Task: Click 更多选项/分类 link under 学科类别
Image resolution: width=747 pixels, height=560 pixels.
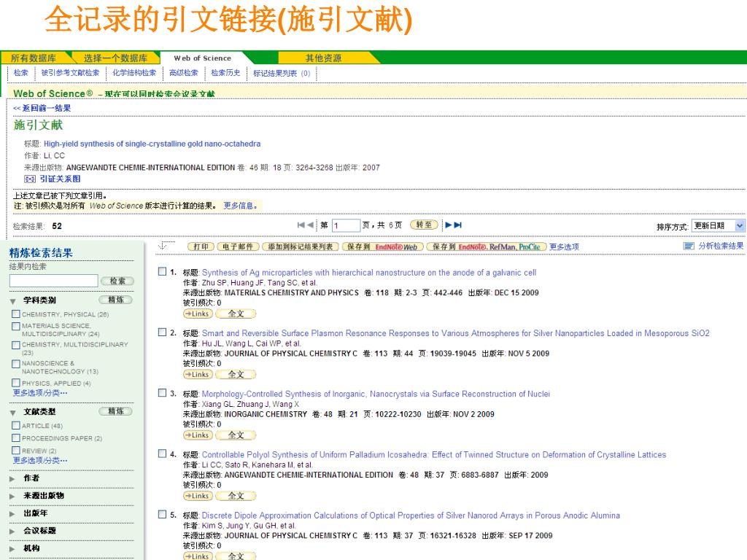Action: coord(40,393)
